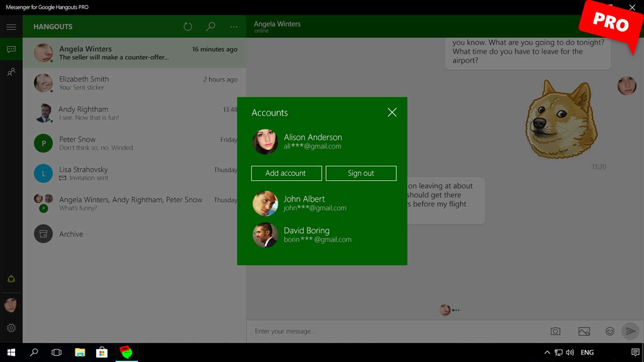Open File Explorer from the taskbar

click(x=80, y=353)
